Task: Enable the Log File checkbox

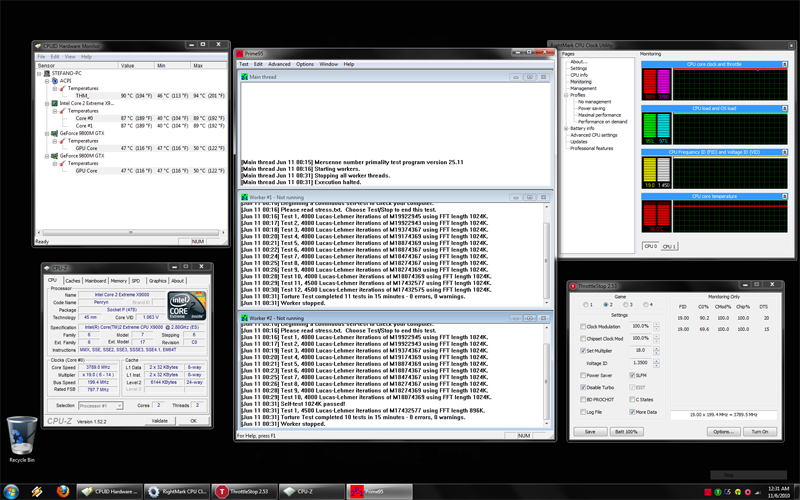Action: (x=583, y=412)
